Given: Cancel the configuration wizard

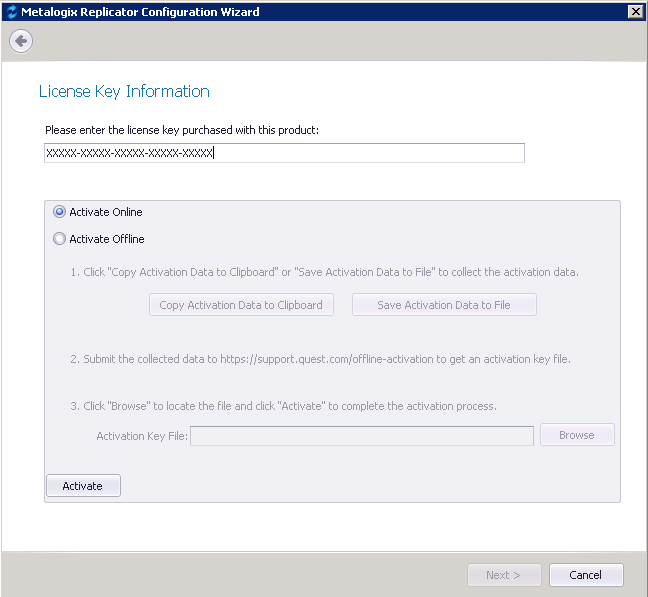Looking at the screenshot, I should coord(586,575).
